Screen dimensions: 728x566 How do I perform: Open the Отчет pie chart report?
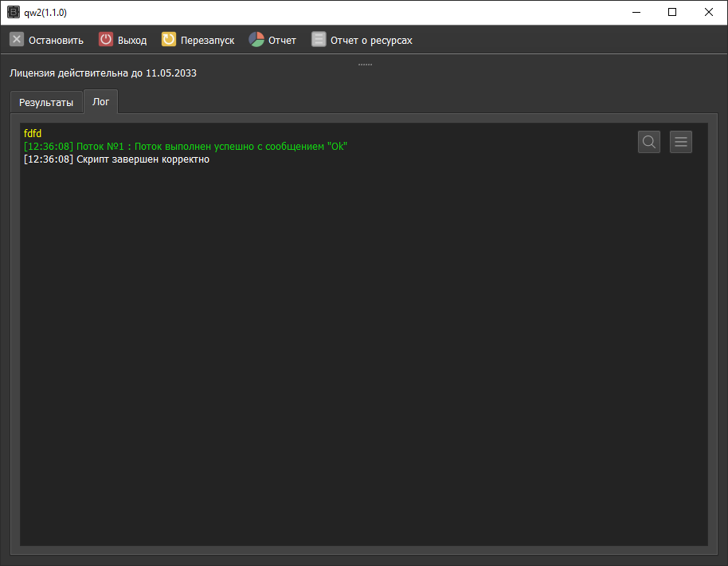click(256, 40)
